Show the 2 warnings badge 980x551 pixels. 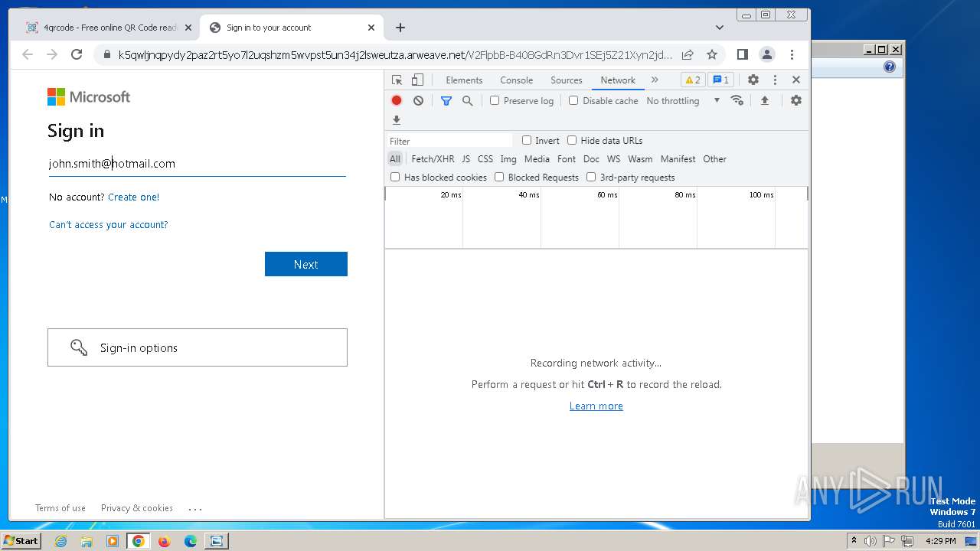point(693,80)
